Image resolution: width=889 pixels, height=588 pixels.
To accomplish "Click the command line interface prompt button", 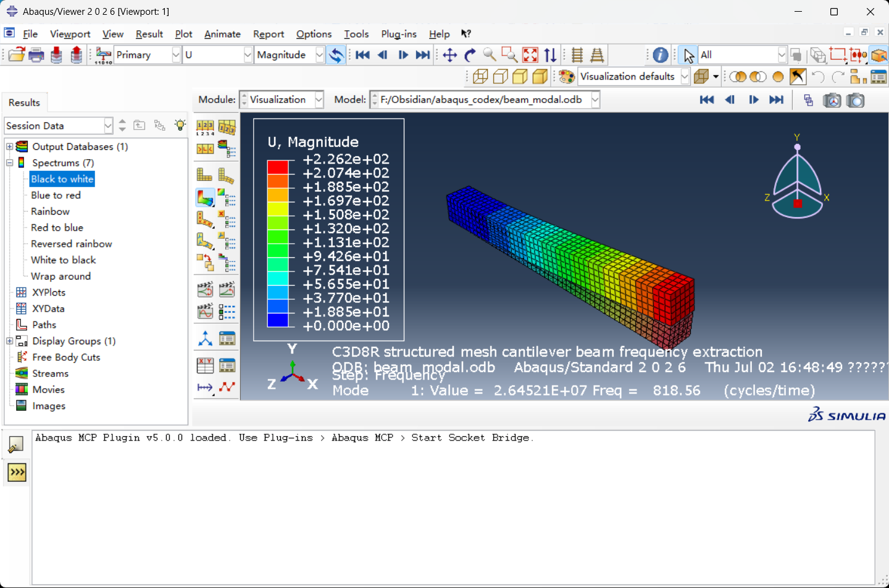I will [x=17, y=473].
